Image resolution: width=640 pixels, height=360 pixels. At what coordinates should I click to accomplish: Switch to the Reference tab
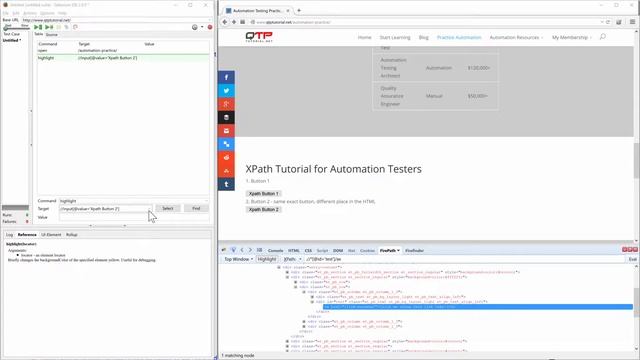27,235
